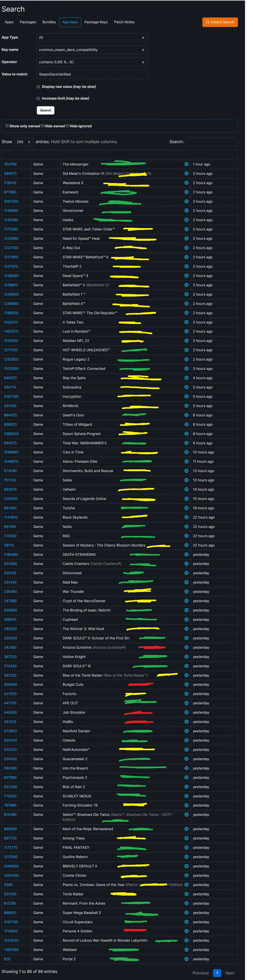
Task: Open the globe icon for Celeste
Action: tap(186, 740)
